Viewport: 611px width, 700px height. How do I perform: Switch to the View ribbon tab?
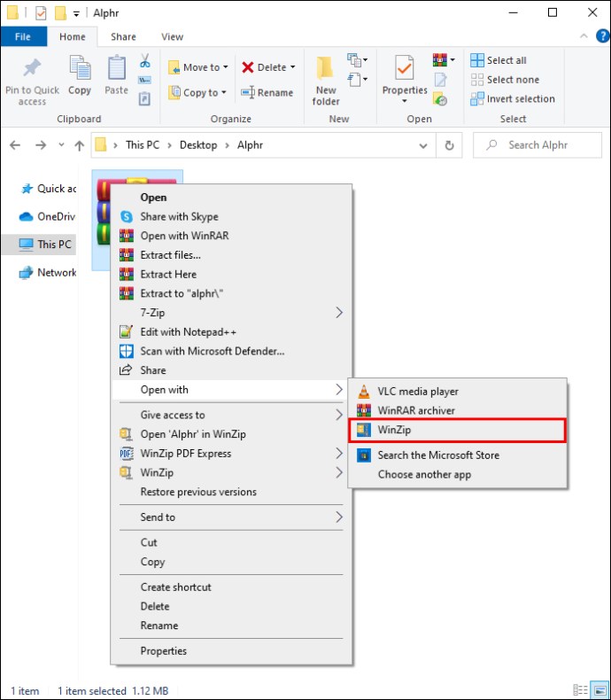tap(172, 36)
